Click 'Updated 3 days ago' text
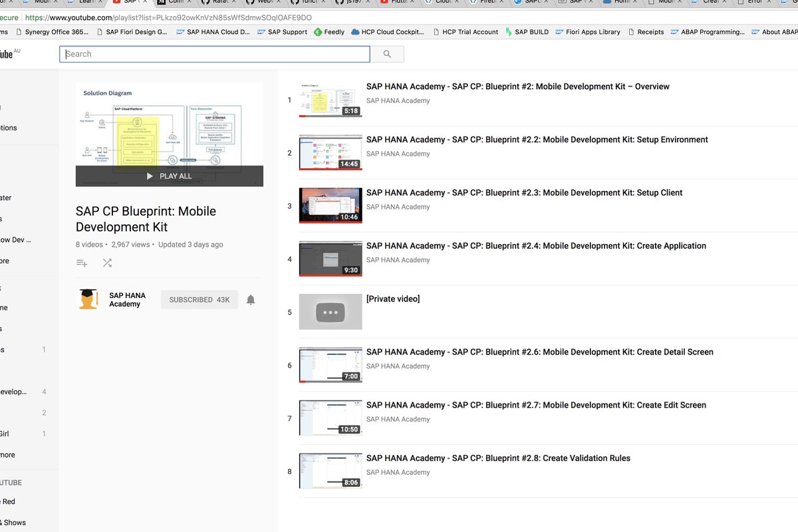 (191, 245)
